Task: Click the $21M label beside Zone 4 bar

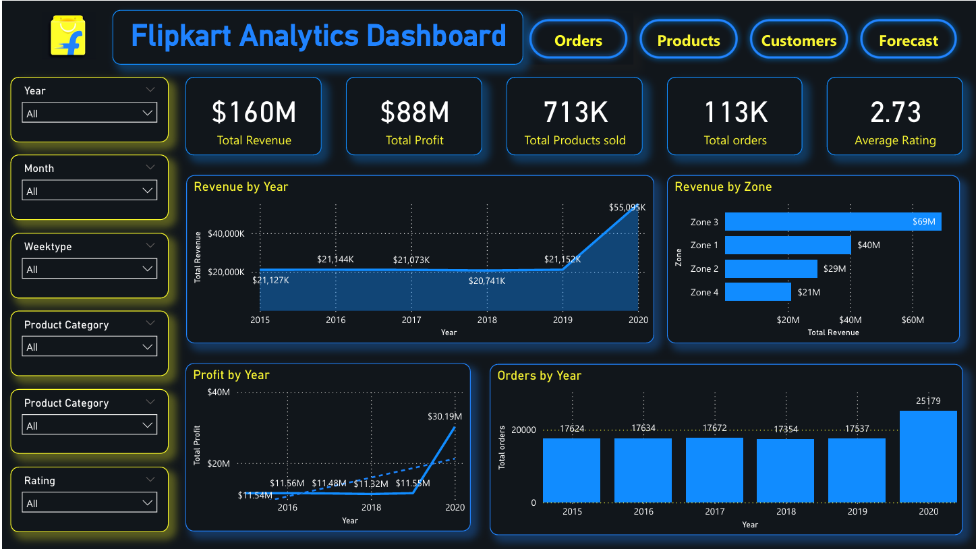Action: coord(809,292)
